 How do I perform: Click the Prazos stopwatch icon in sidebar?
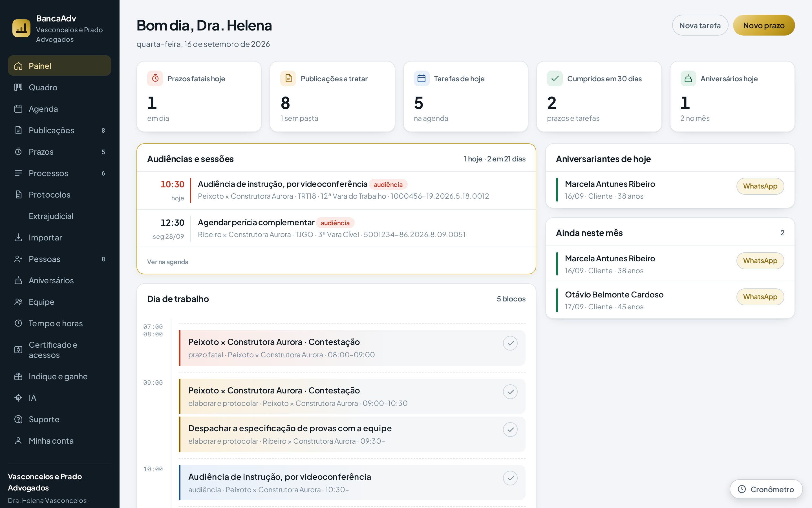[18, 152]
